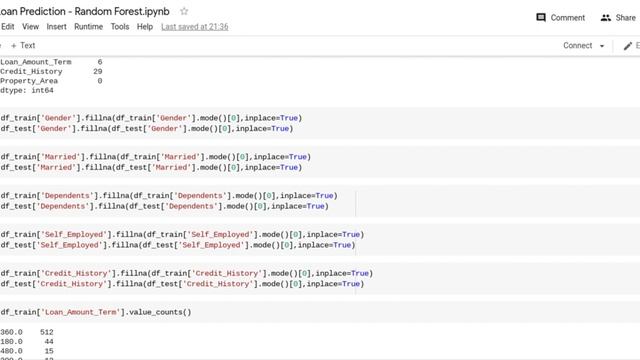
Task: Click the df_train Credit_History fillna code line
Action: pyautogui.click(x=187, y=273)
